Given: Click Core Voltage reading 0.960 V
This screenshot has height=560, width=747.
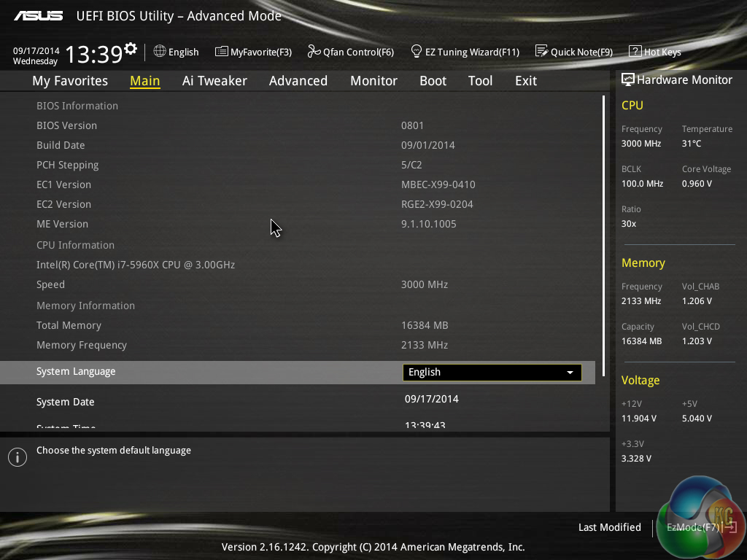Looking at the screenshot, I should pyautogui.click(x=697, y=184).
